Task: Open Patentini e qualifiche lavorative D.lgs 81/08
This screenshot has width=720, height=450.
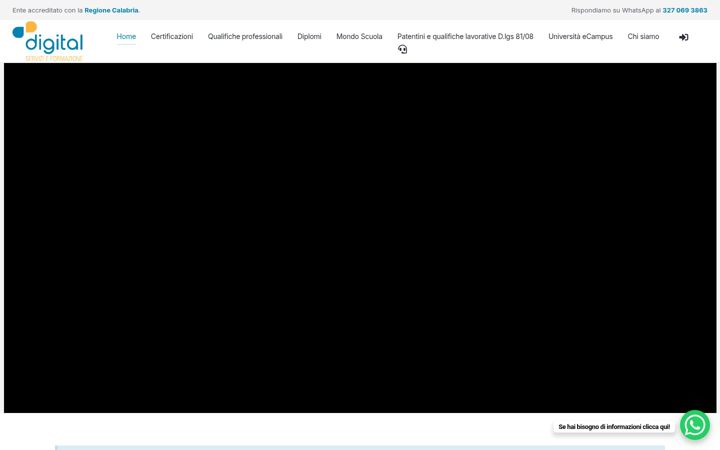Action: coord(465,36)
